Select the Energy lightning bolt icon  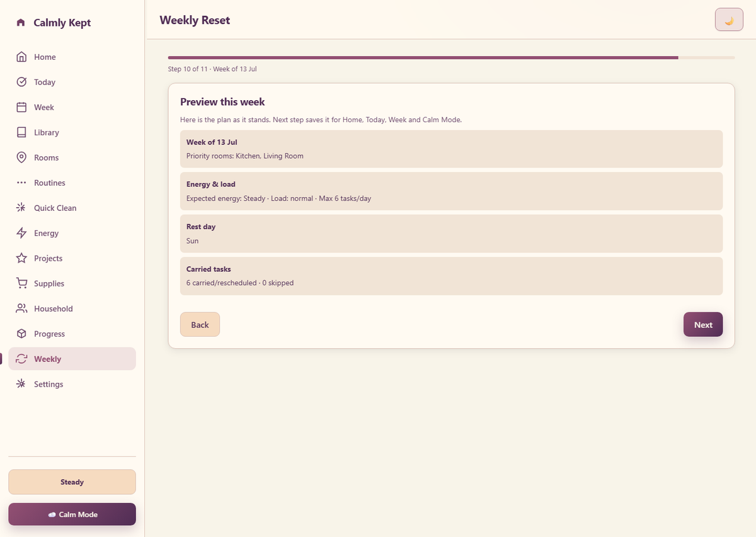click(x=21, y=233)
